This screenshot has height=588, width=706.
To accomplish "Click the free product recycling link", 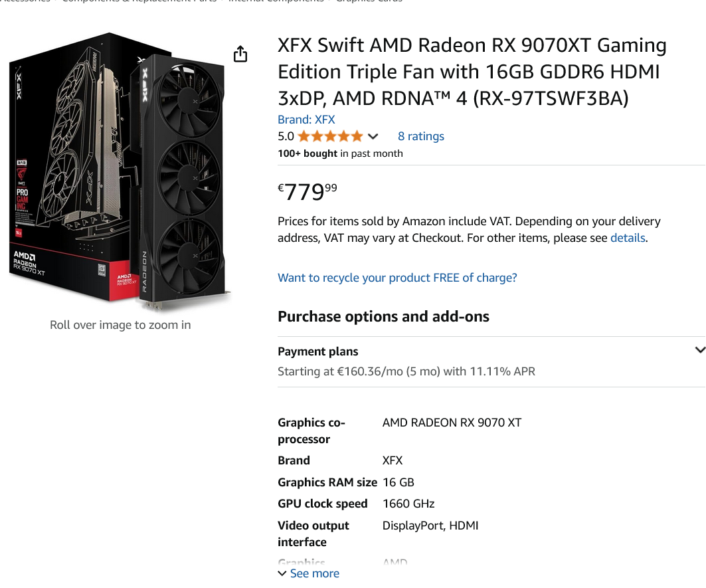I will click(397, 278).
